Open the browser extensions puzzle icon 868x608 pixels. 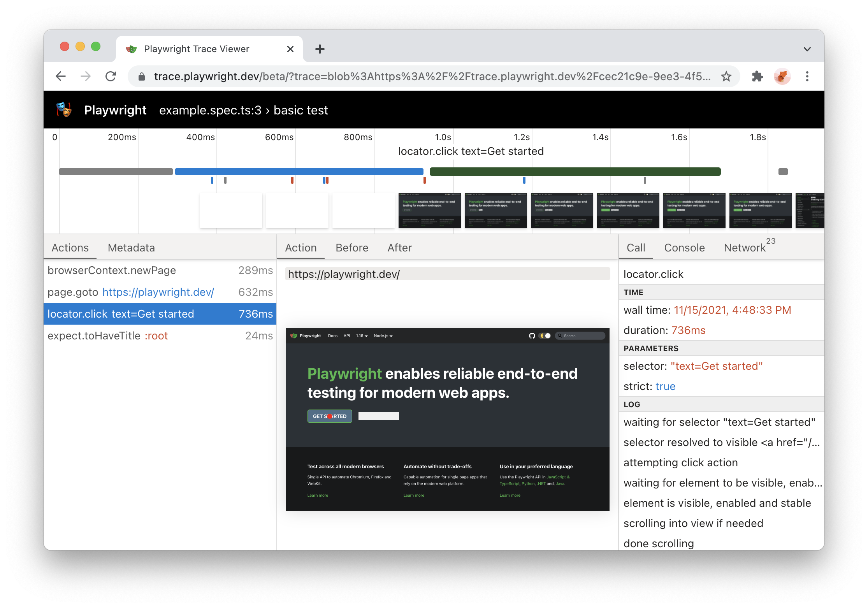[x=757, y=76]
